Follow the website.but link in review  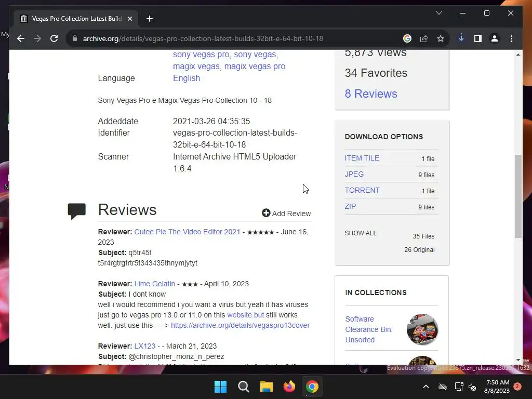[246, 315]
